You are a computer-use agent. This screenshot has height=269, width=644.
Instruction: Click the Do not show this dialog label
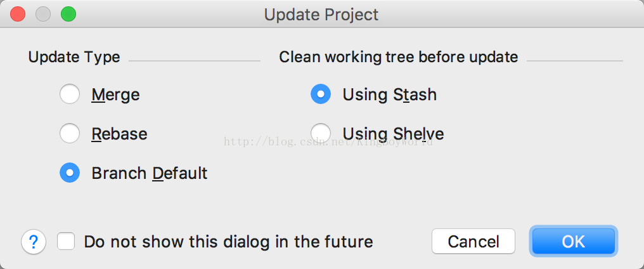point(228,242)
